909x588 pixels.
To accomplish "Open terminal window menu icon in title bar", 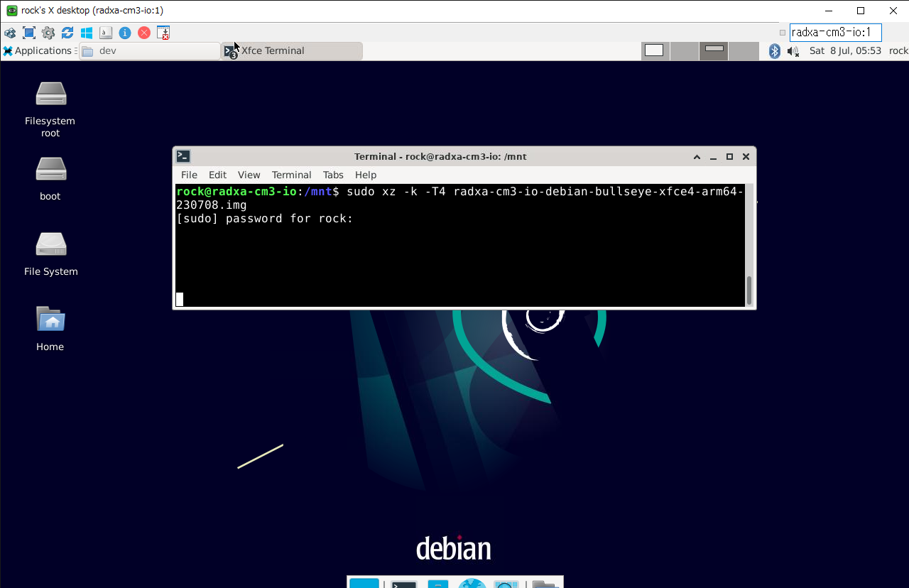I will (183, 156).
